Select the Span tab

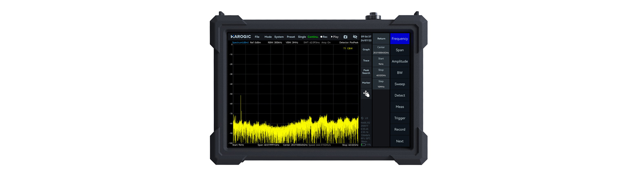(400, 50)
